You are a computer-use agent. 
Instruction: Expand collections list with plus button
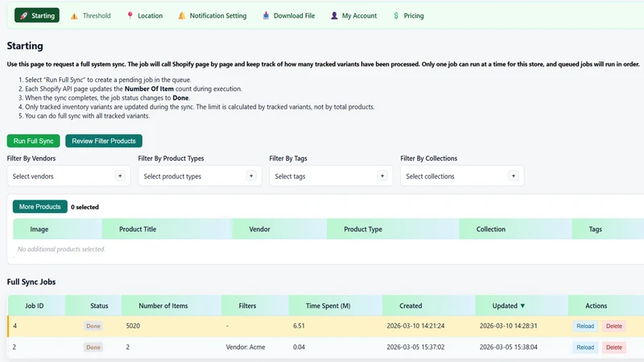point(514,176)
